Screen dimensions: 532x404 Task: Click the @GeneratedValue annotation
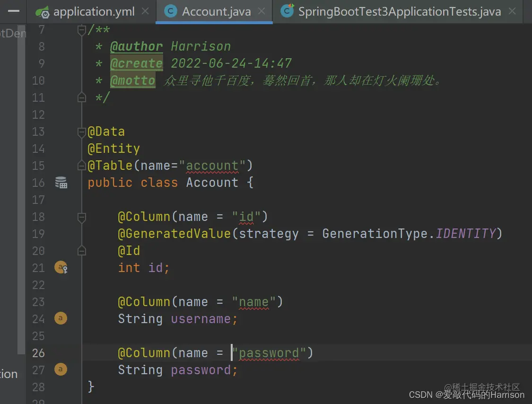174,234
